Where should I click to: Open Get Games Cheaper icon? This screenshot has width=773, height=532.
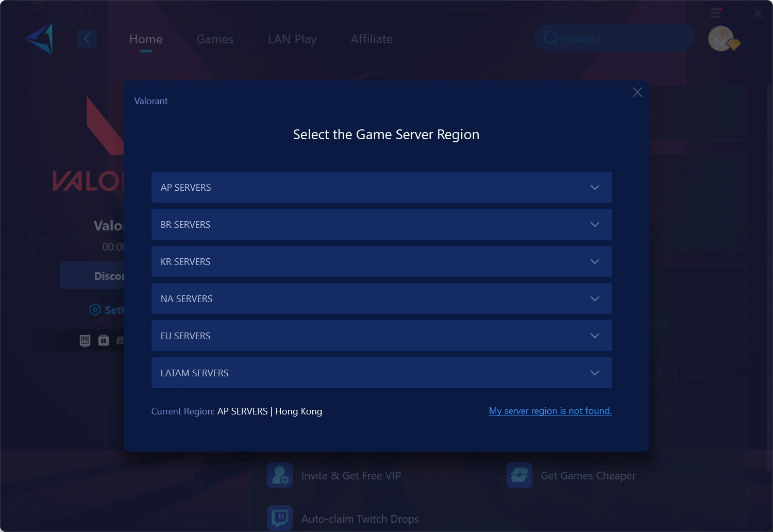click(519, 475)
